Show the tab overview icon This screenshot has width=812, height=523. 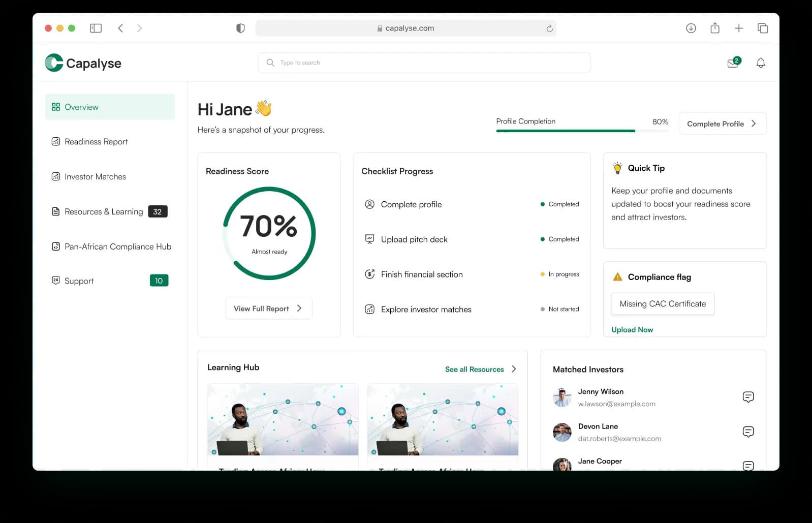click(x=763, y=28)
